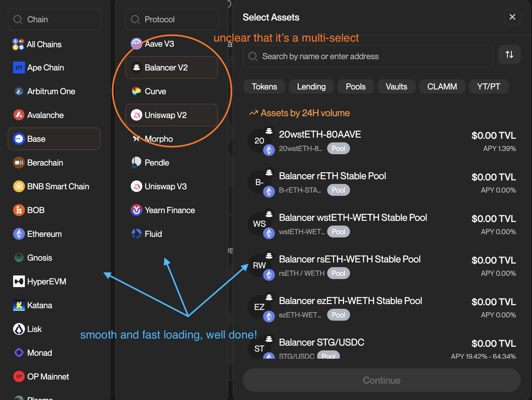Click the Arbitrum One chain icon
The width and height of the screenshot is (532, 400).
point(19,91)
